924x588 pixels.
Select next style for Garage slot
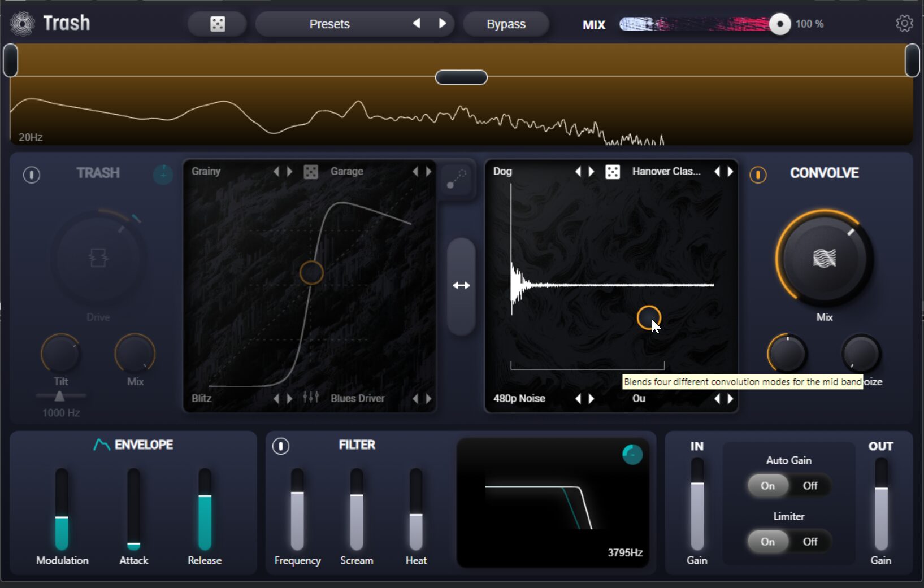(428, 171)
